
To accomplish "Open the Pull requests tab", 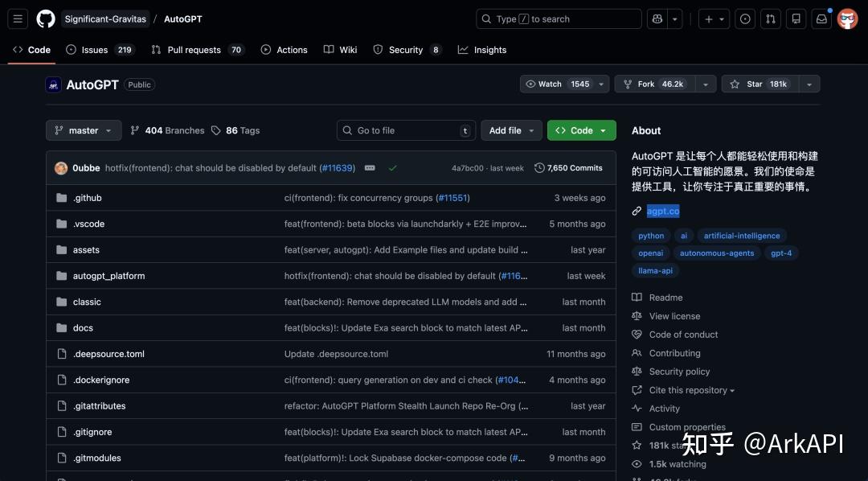I will [198, 50].
